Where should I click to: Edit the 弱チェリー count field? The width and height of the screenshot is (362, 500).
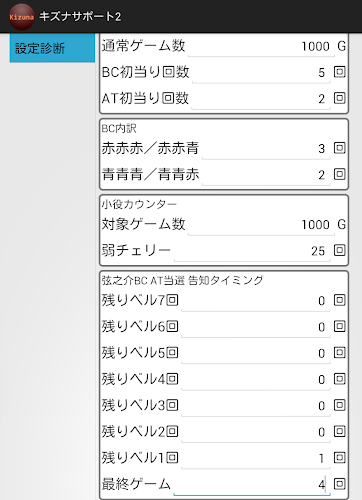(252, 251)
